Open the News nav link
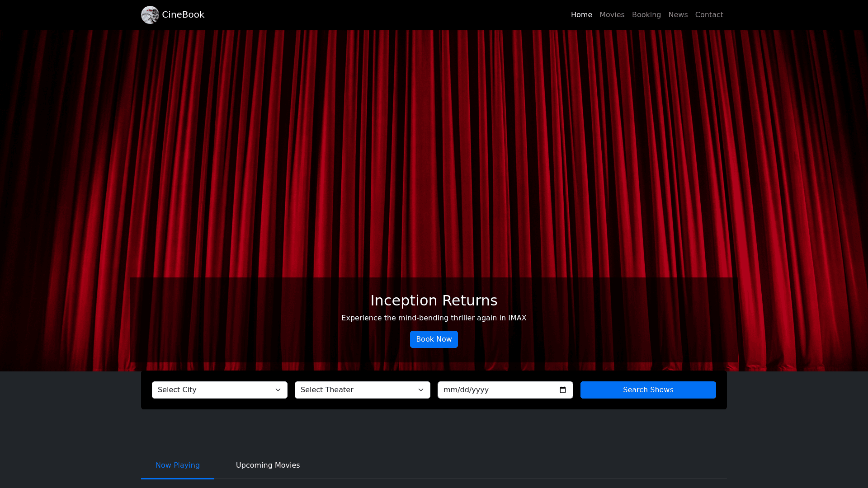 click(x=678, y=15)
